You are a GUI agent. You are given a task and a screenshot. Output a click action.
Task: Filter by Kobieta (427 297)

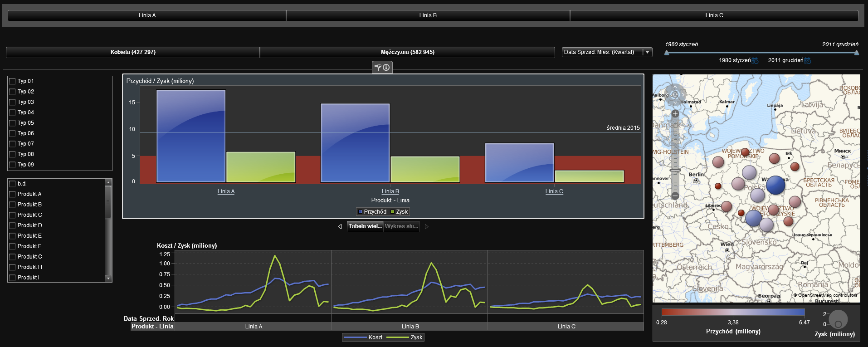click(x=133, y=52)
